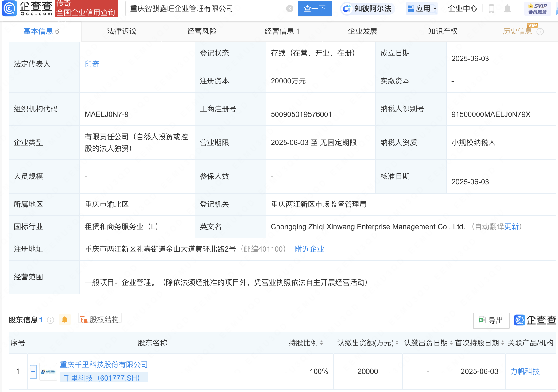The height and width of the screenshot is (392, 558).
Task: Click registered capital 20000万元 value
Action: [x=288, y=81]
